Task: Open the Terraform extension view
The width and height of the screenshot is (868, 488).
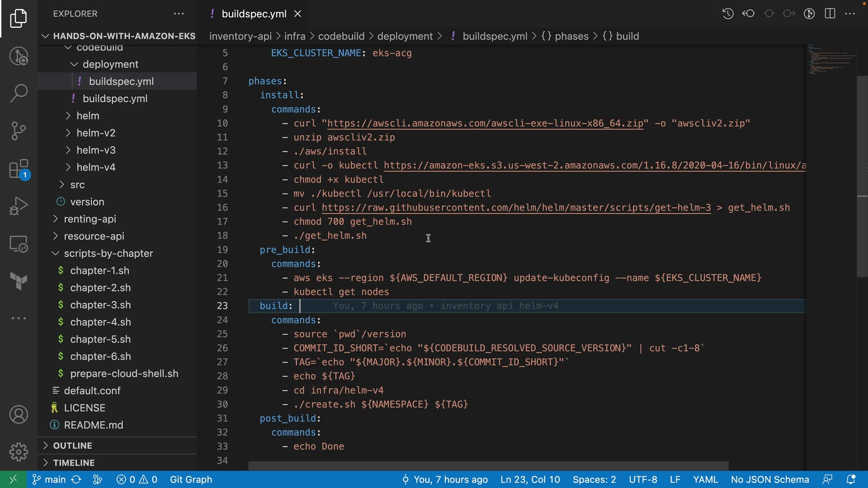Action: click(19, 281)
